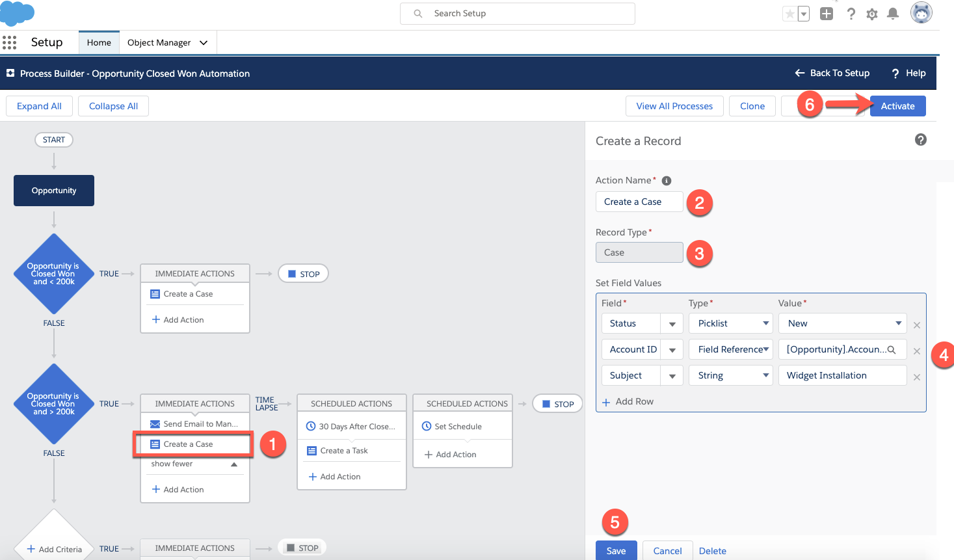This screenshot has height=560, width=954.
Task: Open the 30 Days After Close schedule
Action: coord(351,427)
